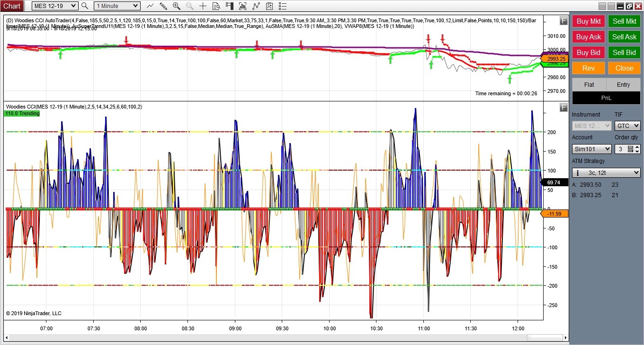Open the bar type chart style icon
The height and width of the screenshot is (345, 644).
[150, 6]
